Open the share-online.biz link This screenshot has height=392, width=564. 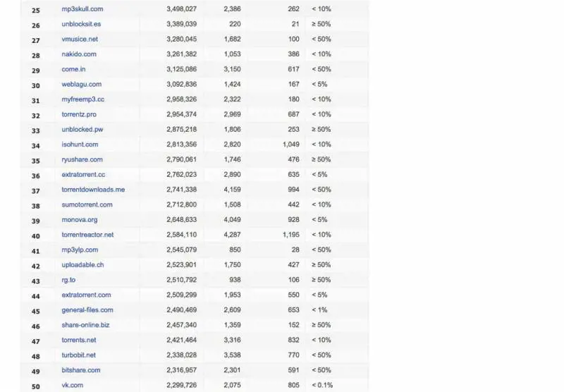[85, 325]
